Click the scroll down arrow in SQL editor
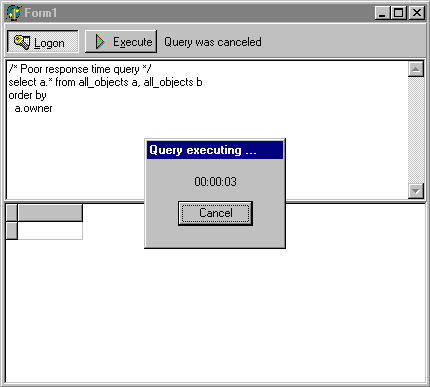This screenshot has width=430, height=387. point(416,191)
